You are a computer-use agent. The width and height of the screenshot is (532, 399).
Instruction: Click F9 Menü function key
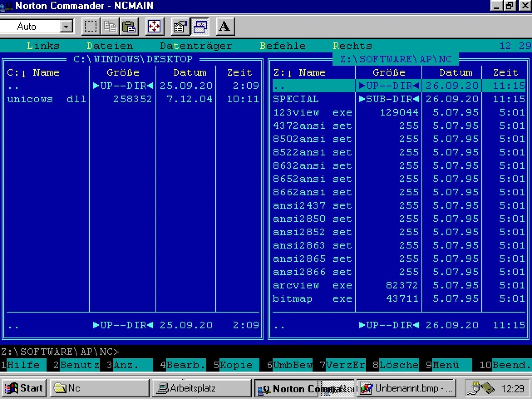click(449, 365)
